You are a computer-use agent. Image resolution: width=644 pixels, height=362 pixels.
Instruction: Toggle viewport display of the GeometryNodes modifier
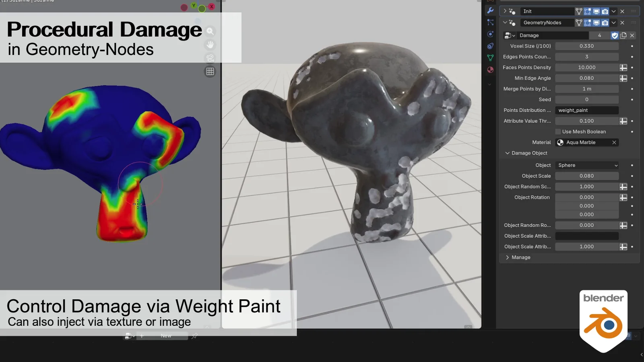(x=596, y=23)
